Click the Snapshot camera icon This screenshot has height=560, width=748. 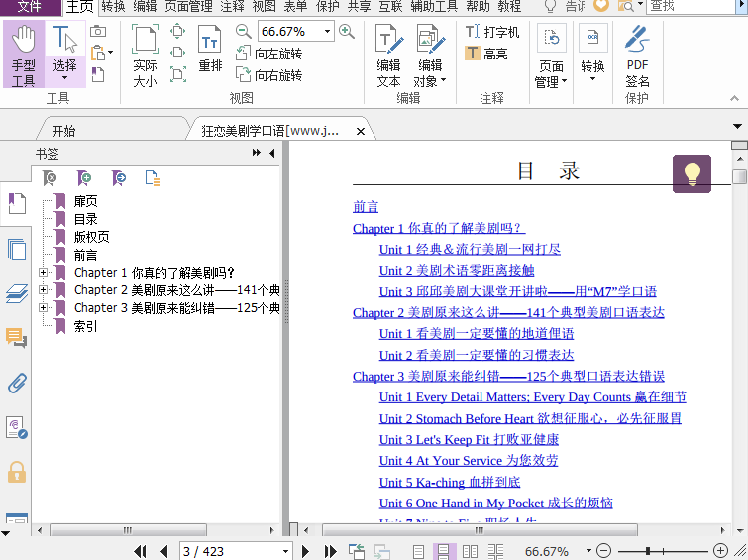(x=98, y=31)
